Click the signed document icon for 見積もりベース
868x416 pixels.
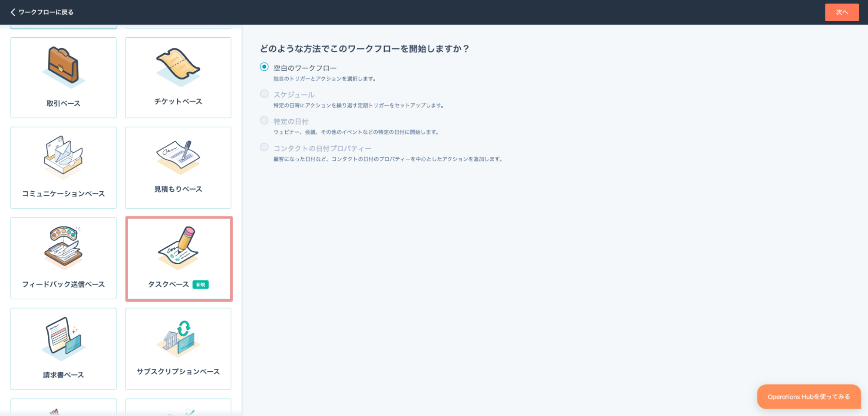point(178,157)
